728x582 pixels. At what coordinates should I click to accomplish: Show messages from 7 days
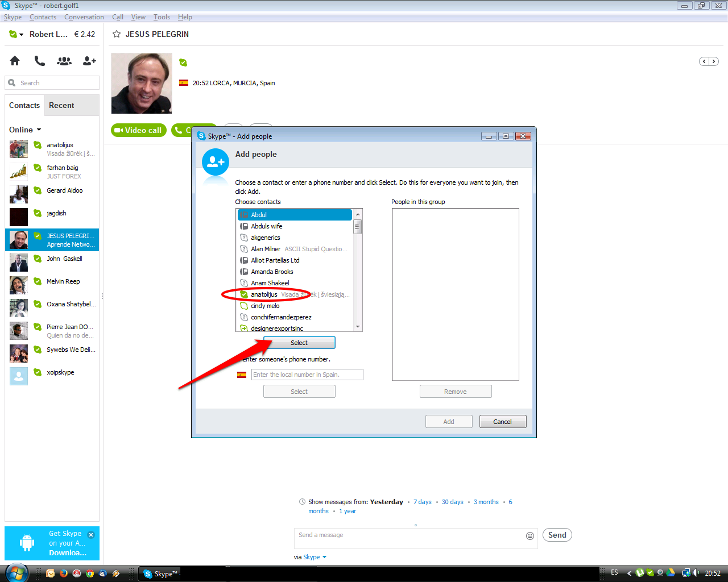coord(422,502)
